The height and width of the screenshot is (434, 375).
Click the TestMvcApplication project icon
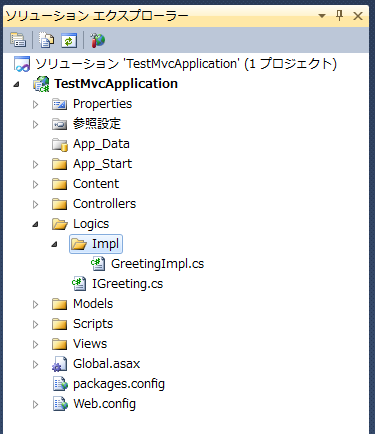pos(41,84)
